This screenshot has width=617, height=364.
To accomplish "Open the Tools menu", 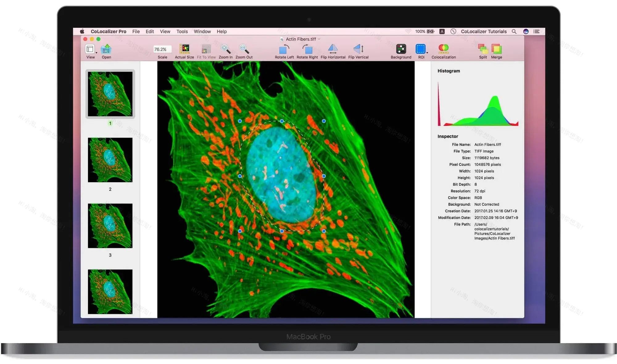I will (182, 31).
